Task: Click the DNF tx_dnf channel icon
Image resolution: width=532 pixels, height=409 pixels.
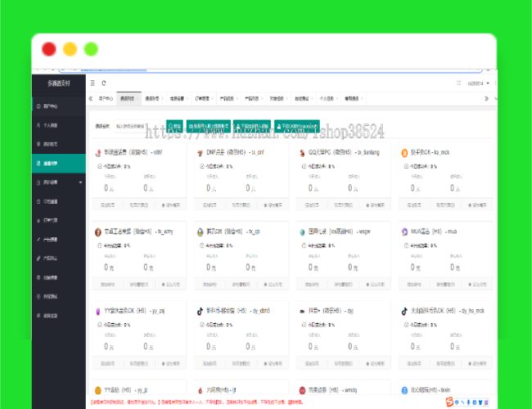Action: [x=200, y=152]
